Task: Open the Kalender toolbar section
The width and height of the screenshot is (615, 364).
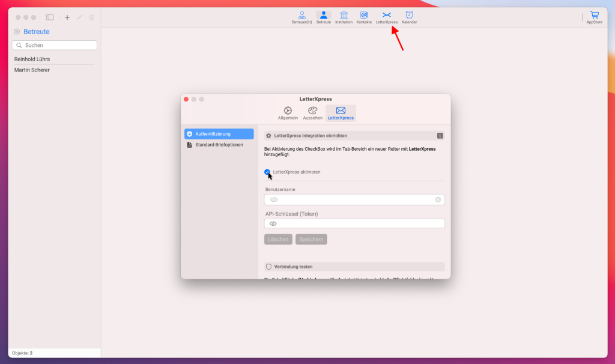Action: (409, 17)
